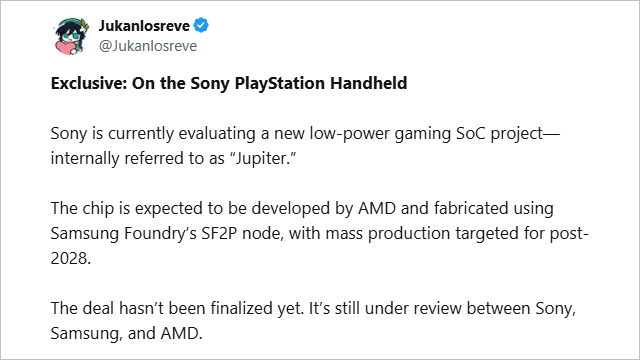The width and height of the screenshot is (640, 360).
Task: Click the Jukanlosreve profile avatar
Action: coord(71,36)
